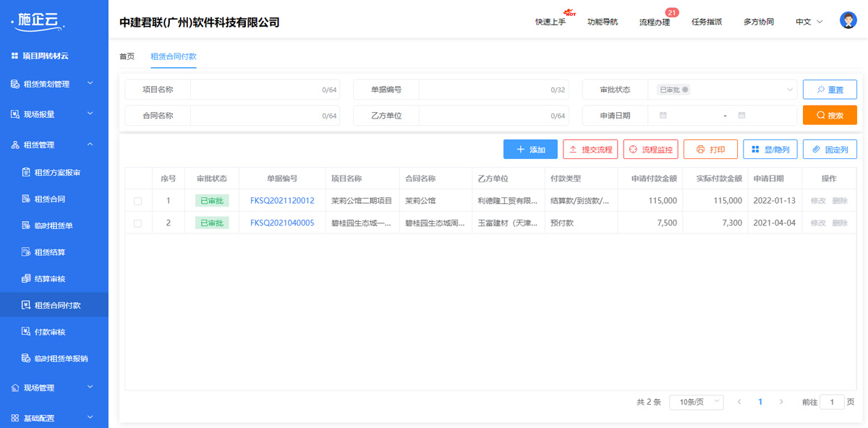Click the 固定列 button

click(x=830, y=150)
